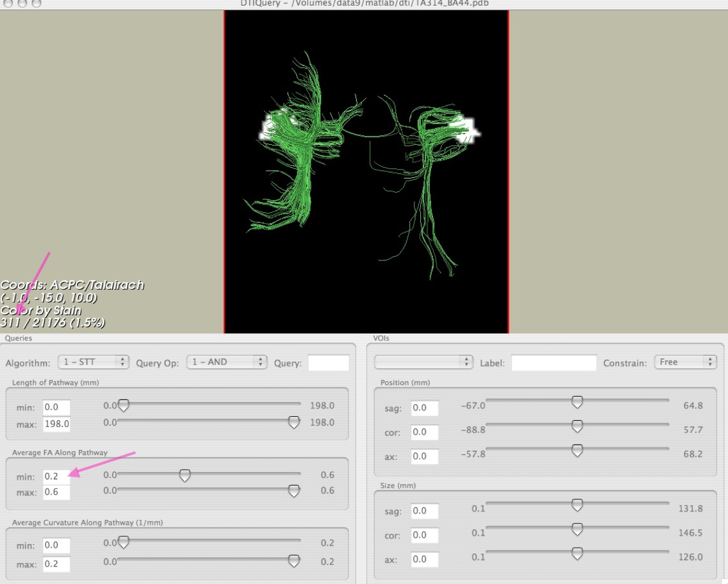
Task: Click the VOI Label text field
Action: [x=554, y=363]
